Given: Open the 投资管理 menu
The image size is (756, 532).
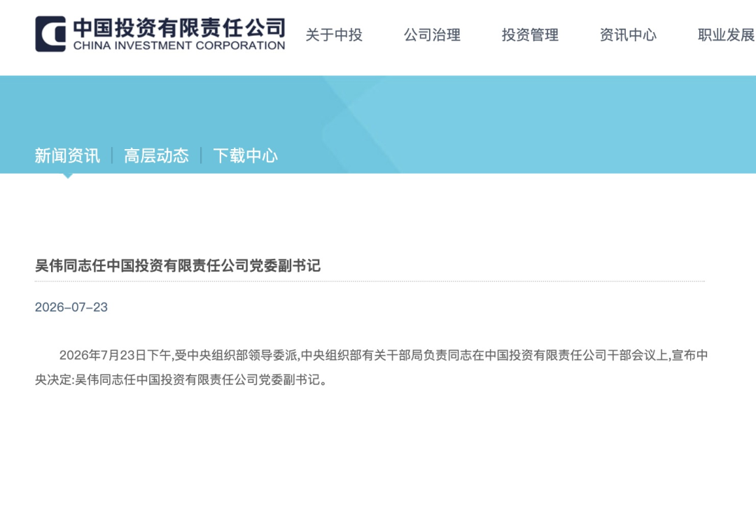Looking at the screenshot, I should coord(530,35).
